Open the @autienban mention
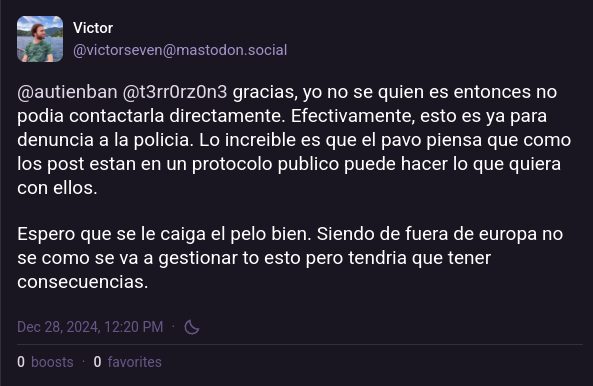Image resolution: width=593 pixels, height=386 pixels. click(x=67, y=92)
